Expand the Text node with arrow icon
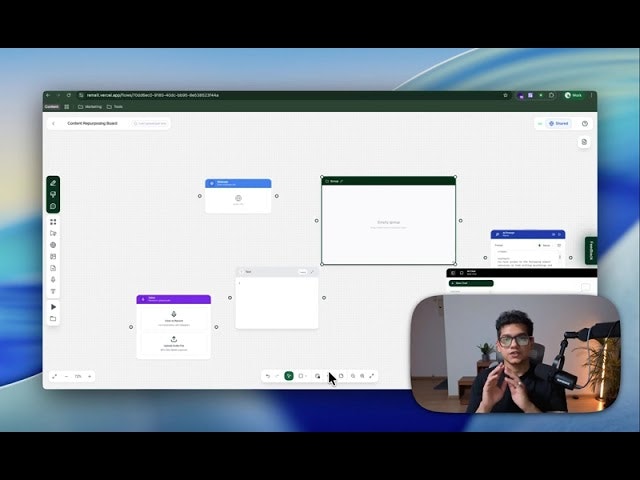The image size is (640, 480). tap(312, 272)
